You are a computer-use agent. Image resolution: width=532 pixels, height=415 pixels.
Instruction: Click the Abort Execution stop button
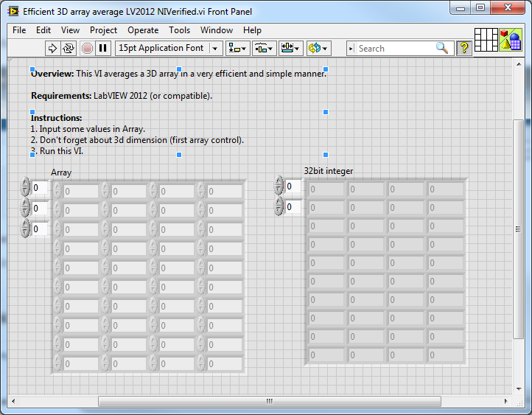tap(87, 48)
